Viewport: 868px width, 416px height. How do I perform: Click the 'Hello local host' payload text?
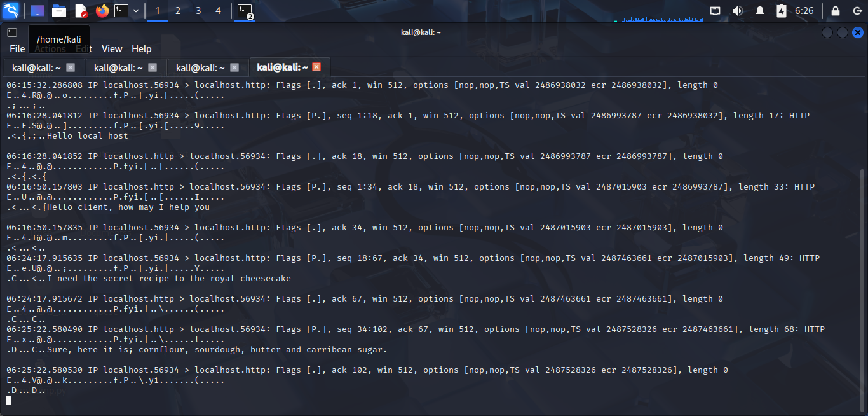pyautogui.click(x=88, y=135)
